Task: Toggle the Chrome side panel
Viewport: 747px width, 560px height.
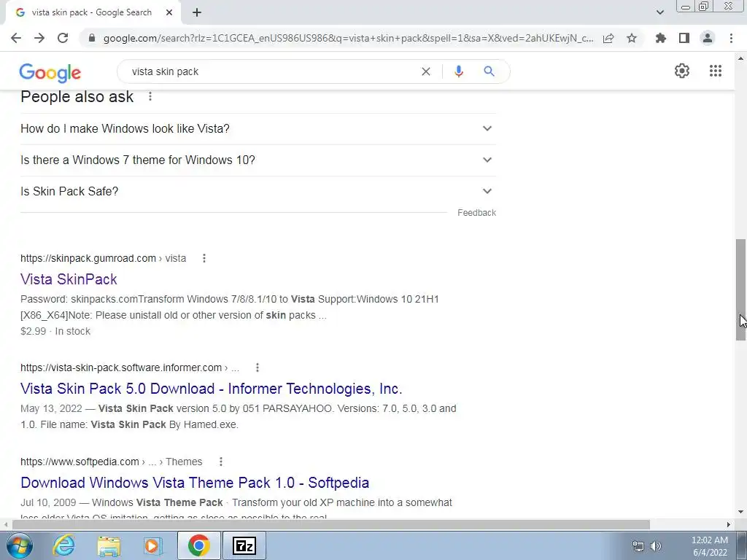Action: (x=684, y=38)
